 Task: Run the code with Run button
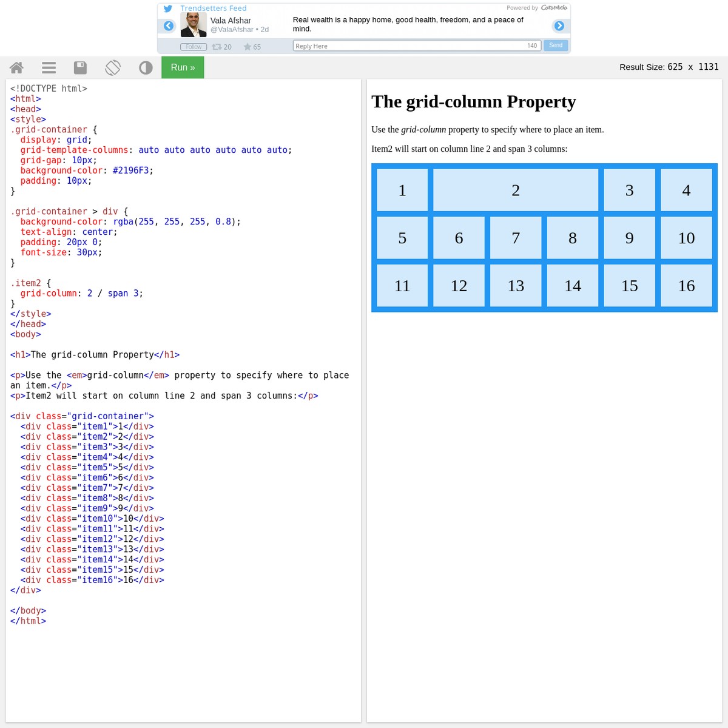click(x=183, y=67)
